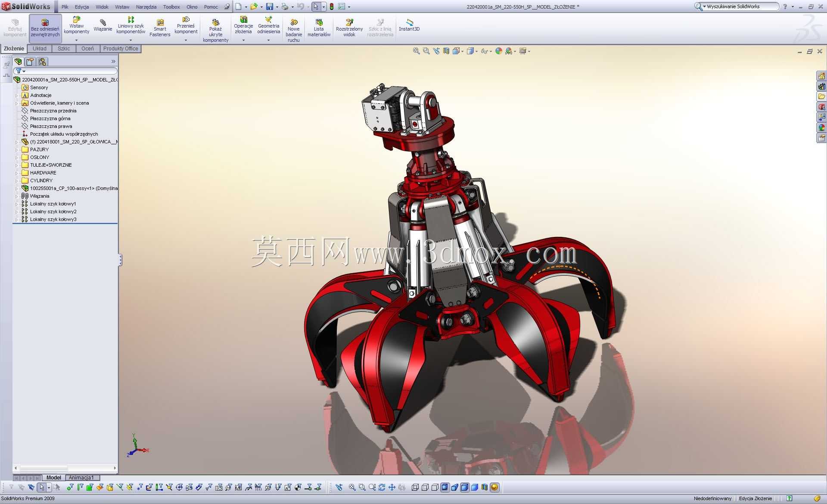Open the Toolbox menu
Screen dimensions: 827x504
(171, 7)
